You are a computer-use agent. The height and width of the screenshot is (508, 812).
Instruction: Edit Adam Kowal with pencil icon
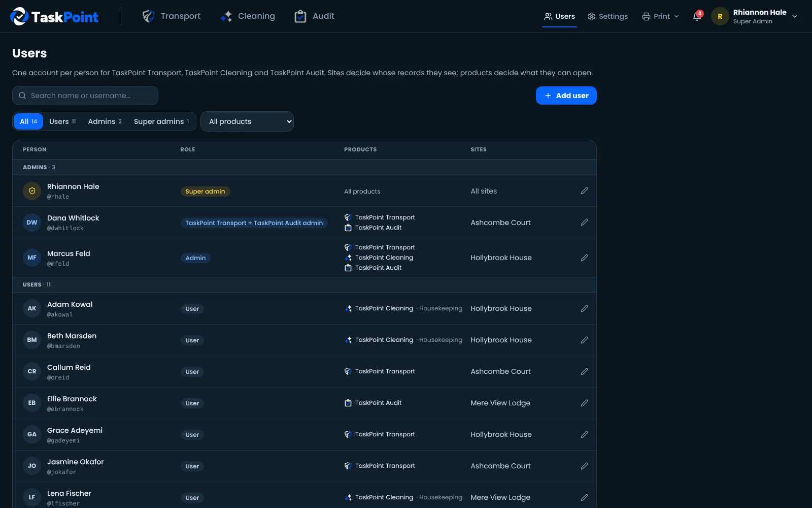coord(584,308)
